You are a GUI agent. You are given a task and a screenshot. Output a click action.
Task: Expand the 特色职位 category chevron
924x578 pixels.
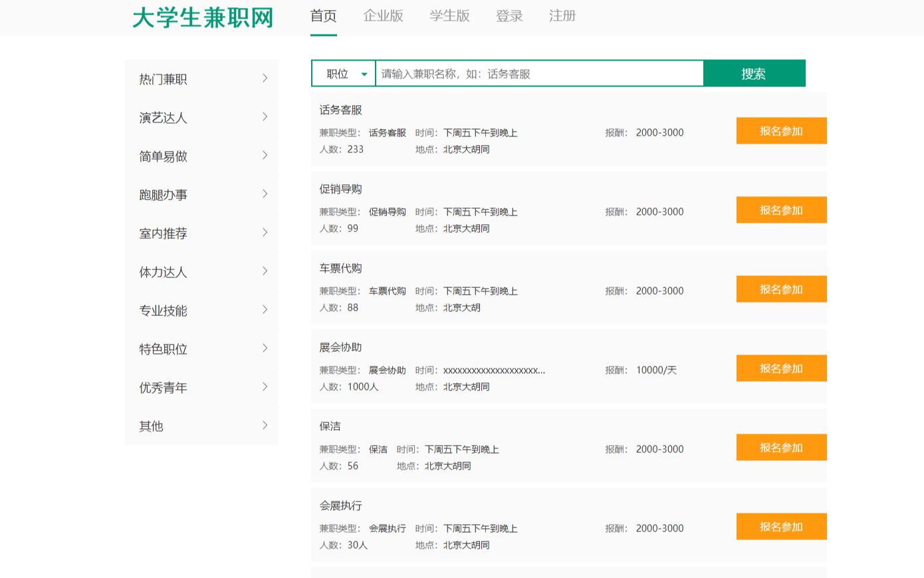pos(265,349)
